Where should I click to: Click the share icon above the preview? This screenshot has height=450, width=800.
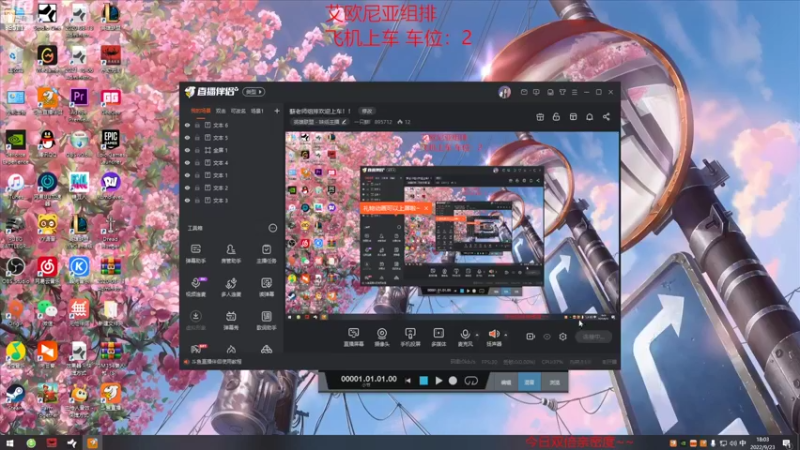(606, 117)
